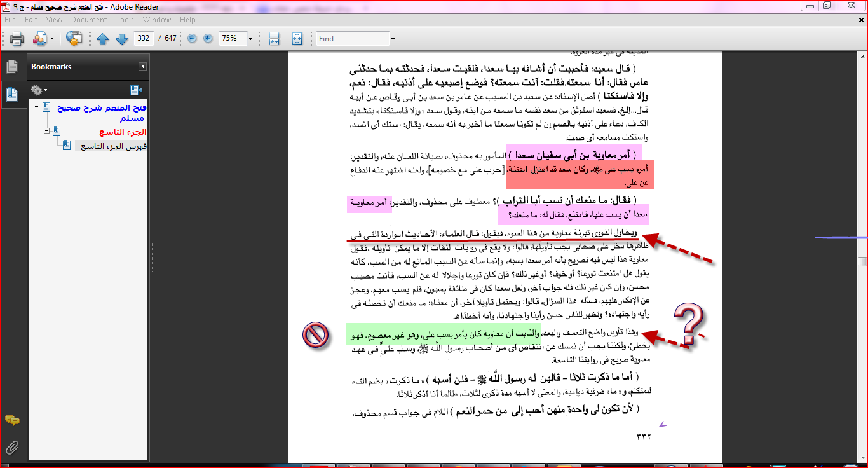Go to next page with down arrow
868x468 pixels.
[x=121, y=39]
